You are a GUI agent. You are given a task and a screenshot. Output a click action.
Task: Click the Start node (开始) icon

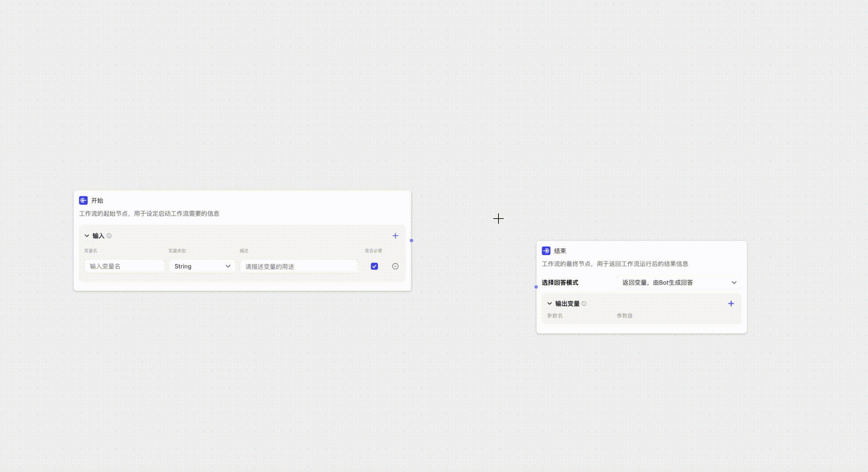[x=83, y=200]
